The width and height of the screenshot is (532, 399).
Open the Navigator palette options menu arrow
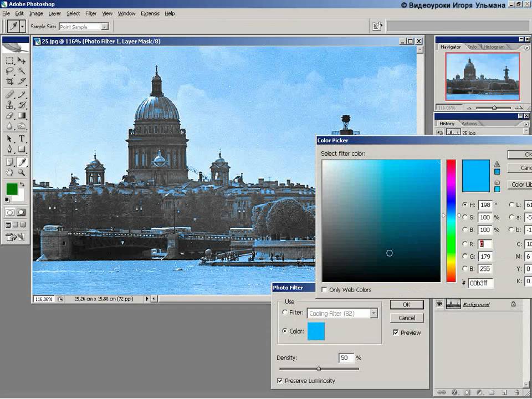pyautogui.click(x=526, y=48)
